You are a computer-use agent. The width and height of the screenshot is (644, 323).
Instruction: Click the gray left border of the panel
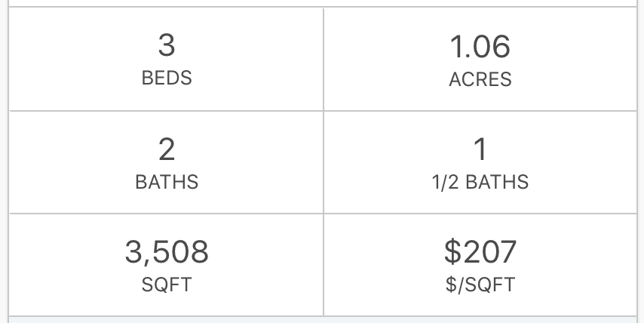(x=8, y=161)
